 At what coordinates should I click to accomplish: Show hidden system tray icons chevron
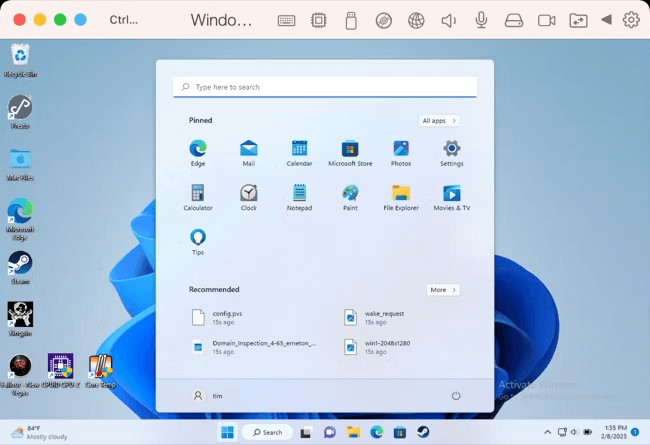click(x=548, y=432)
